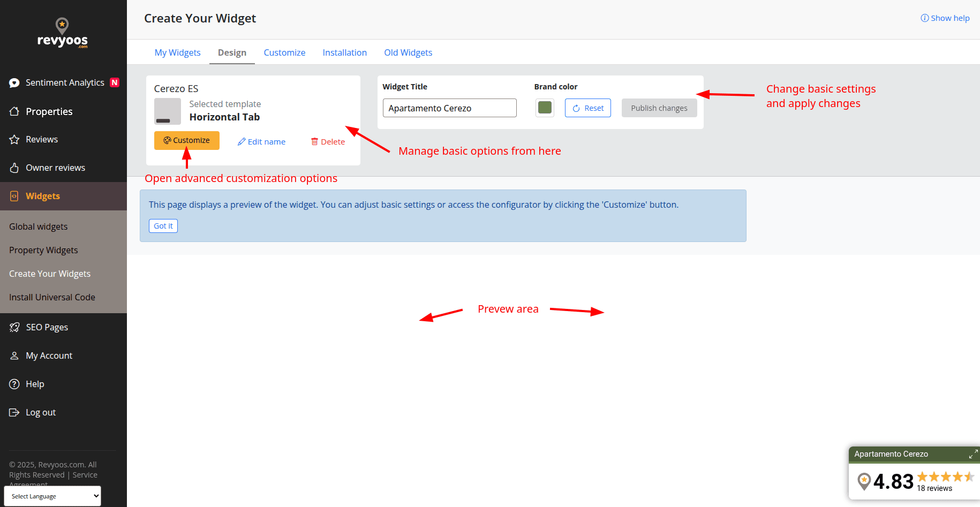Click the Cerezo ES widget name
This screenshot has height=507, width=980.
point(176,89)
